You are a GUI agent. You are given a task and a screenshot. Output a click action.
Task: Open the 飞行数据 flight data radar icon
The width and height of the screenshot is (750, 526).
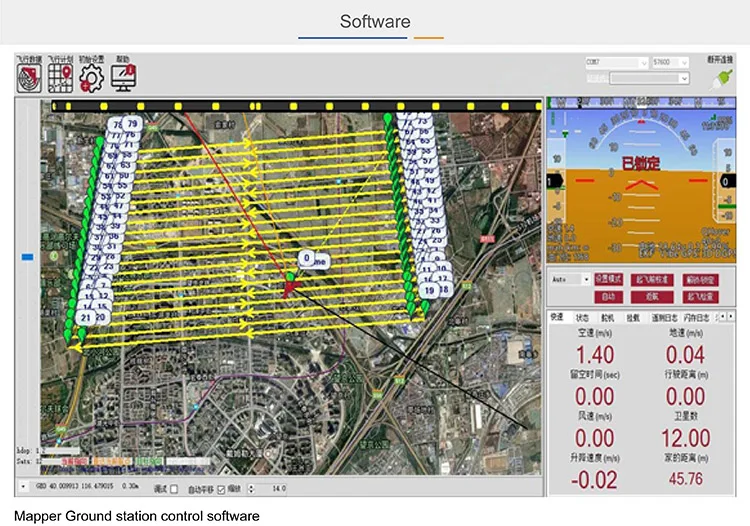pos(30,78)
